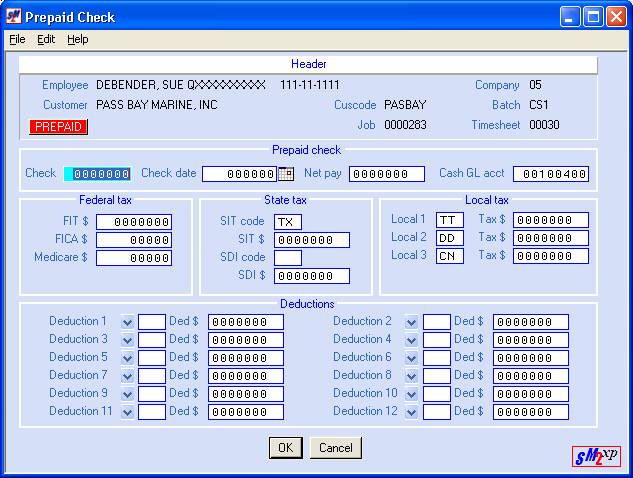Viewport: 633px width, 478px height.
Task: Expand the Deduction 1 dropdown arrow
Action: pyautogui.click(x=127, y=322)
